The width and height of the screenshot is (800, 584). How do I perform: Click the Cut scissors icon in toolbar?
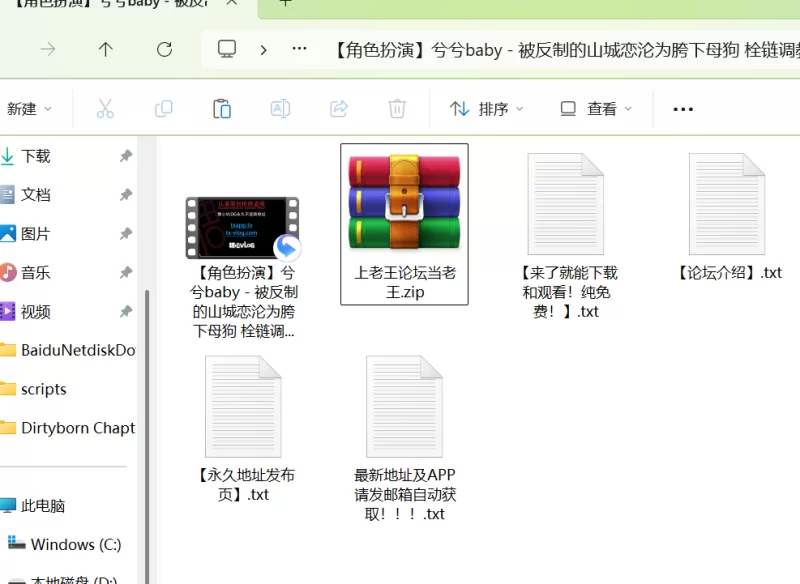point(105,109)
